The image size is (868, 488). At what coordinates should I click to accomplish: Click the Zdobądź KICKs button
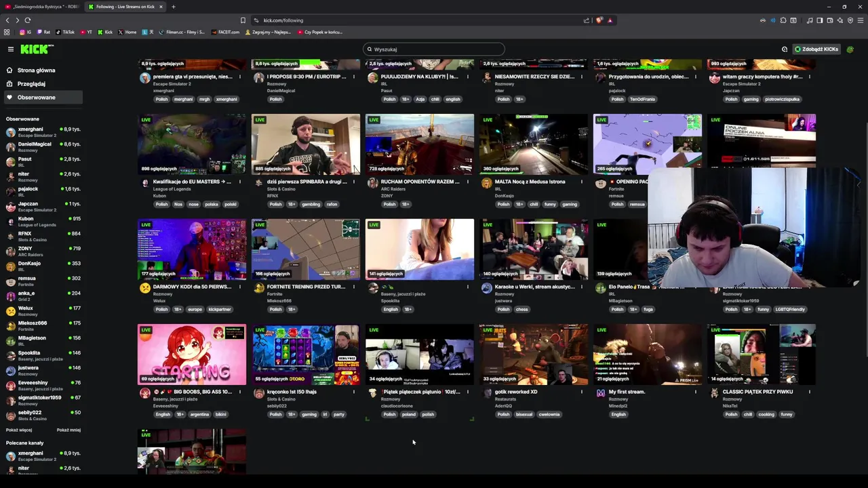816,49
